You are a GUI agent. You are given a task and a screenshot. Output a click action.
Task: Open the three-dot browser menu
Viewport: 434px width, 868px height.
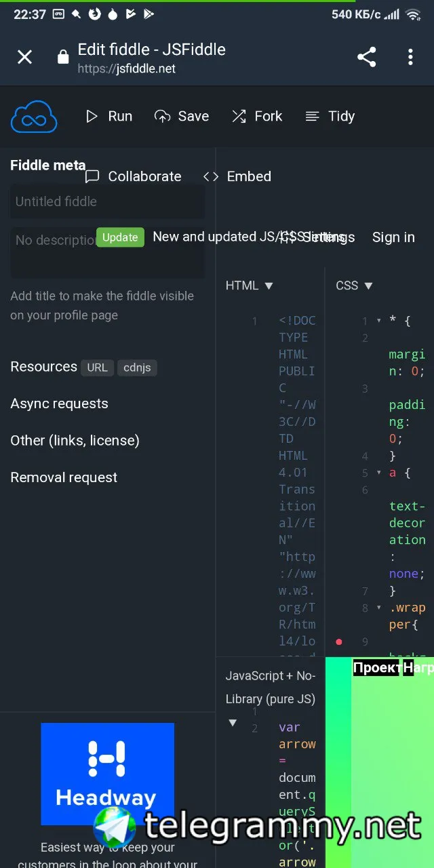coord(410,57)
